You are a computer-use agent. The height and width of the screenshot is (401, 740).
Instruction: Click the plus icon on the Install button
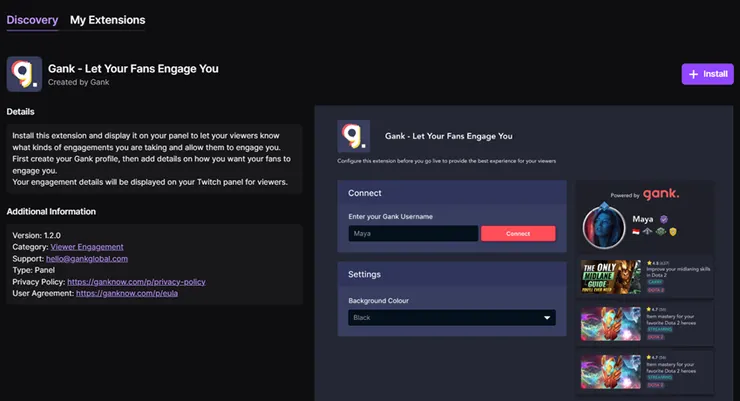pyautogui.click(x=693, y=74)
